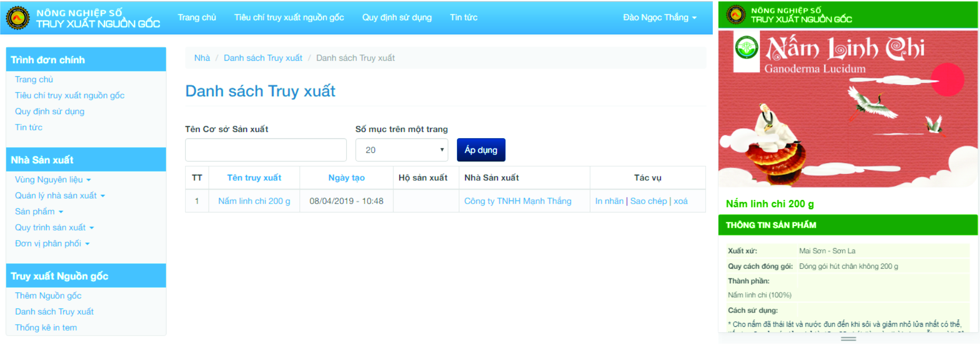Click the Số mục trên một trang label

tap(401, 129)
